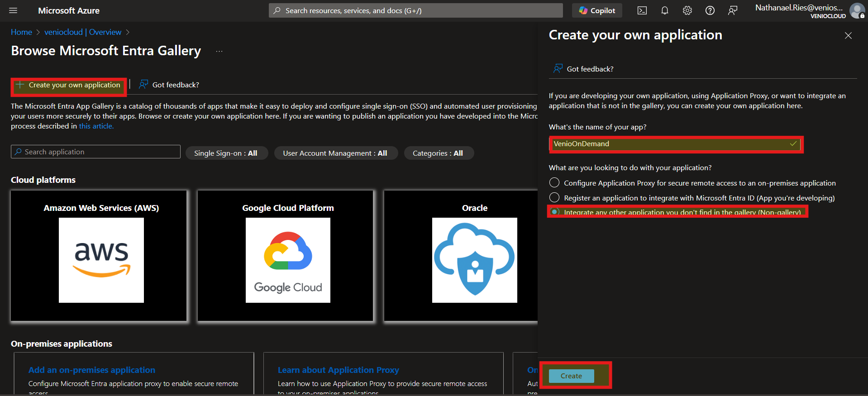Click Create your own application
Screen dimensions: 868x396
[x=68, y=85]
